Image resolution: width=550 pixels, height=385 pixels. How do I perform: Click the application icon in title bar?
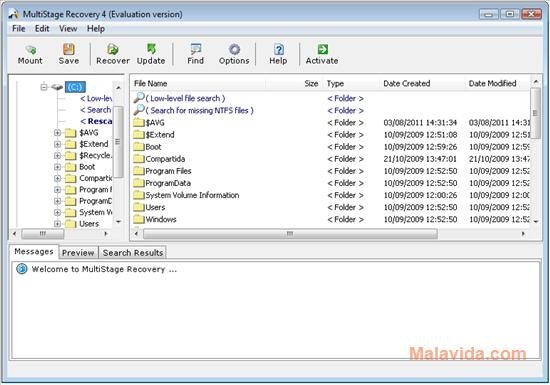(14, 14)
